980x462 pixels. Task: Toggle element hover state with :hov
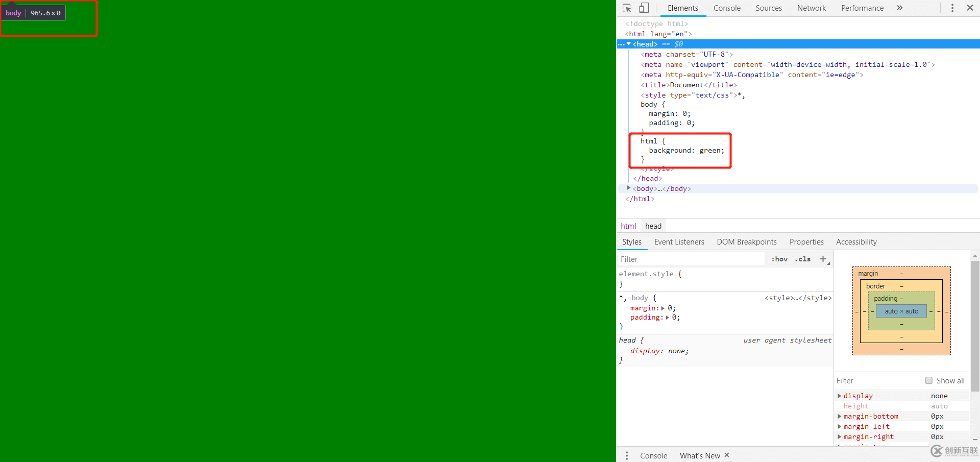(x=779, y=259)
